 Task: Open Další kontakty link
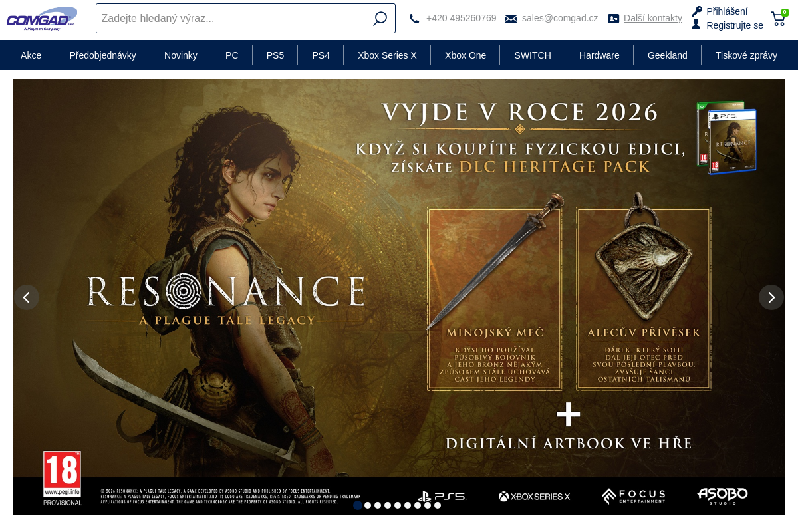pyautogui.click(x=653, y=18)
